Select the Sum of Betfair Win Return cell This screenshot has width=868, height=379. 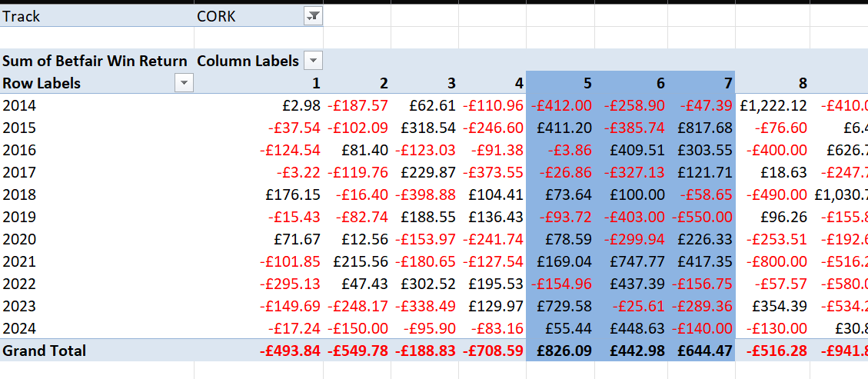pyautogui.click(x=97, y=60)
